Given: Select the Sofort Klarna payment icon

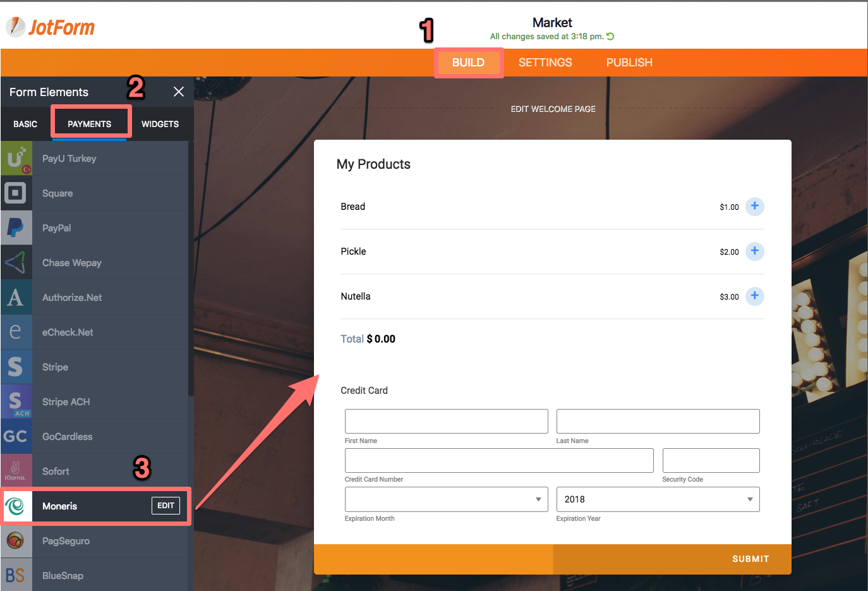Looking at the screenshot, I should [x=16, y=471].
